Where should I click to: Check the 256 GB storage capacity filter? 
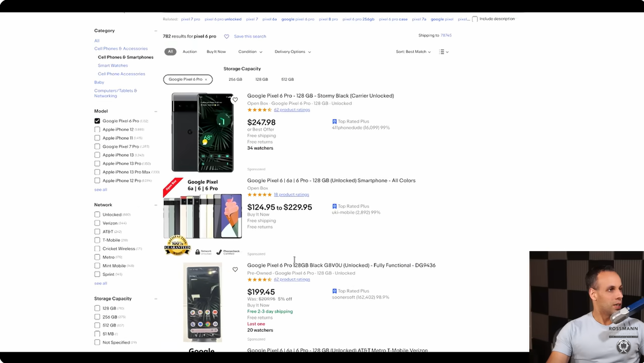pyautogui.click(x=97, y=317)
